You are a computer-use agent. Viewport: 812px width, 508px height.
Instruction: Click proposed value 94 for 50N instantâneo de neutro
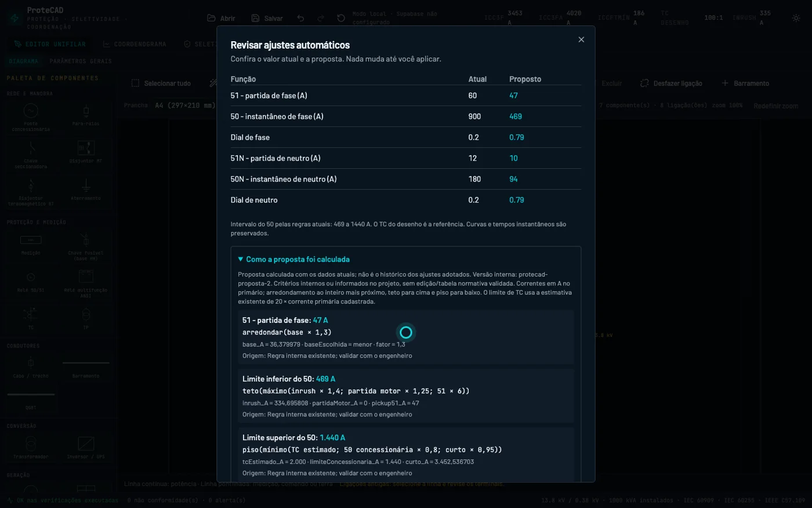[513, 179]
